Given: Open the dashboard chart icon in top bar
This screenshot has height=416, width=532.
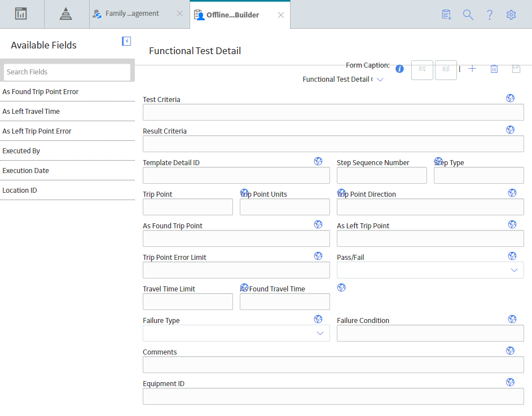Looking at the screenshot, I should click(21, 14).
